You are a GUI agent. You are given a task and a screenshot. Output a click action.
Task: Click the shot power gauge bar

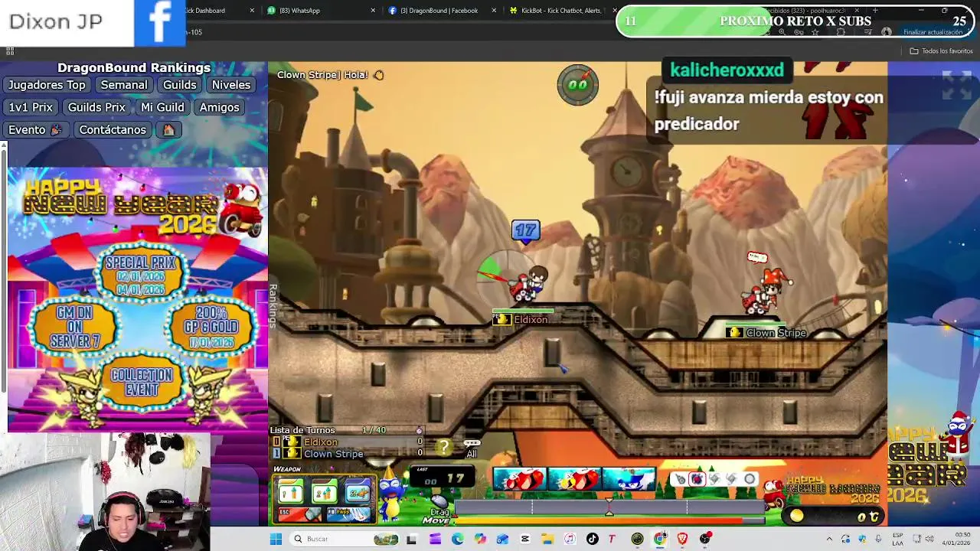pyautogui.click(x=610, y=508)
